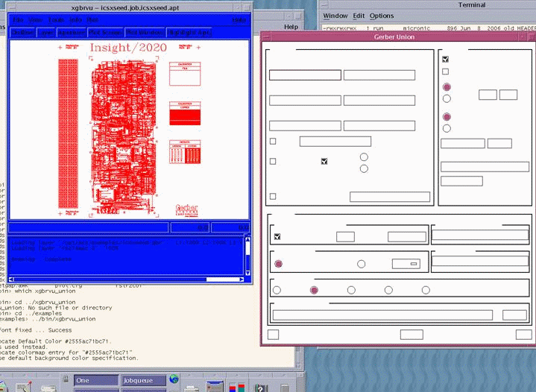Open the printer icon in front panel
Image resolution: width=536 pixels, height=392 pixels.
click(192, 388)
